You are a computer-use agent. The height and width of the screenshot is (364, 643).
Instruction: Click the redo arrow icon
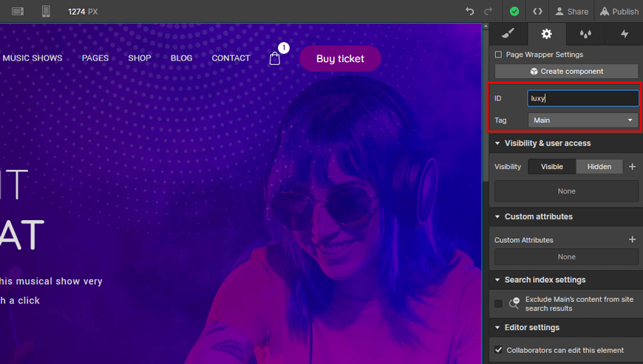pyautogui.click(x=488, y=12)
